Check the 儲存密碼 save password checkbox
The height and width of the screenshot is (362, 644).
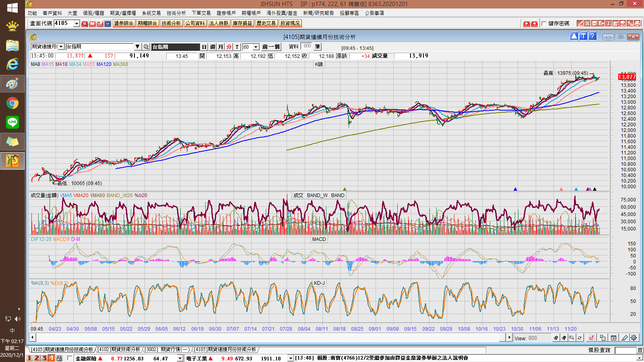click(544, 24)
